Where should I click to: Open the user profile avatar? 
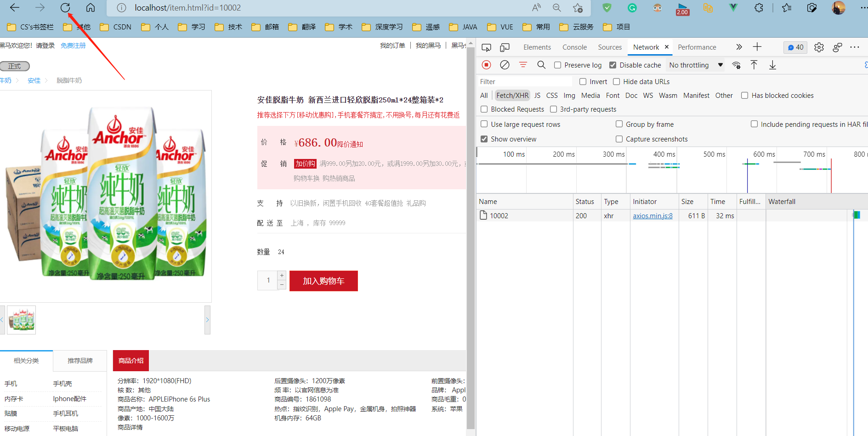pos(838,8)
